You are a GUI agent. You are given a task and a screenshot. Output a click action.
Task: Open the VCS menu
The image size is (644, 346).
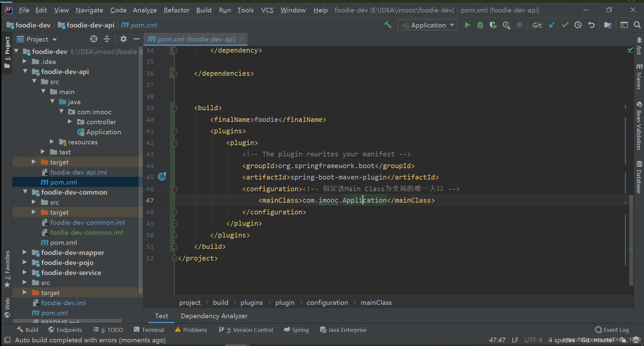tap(267, 10)
